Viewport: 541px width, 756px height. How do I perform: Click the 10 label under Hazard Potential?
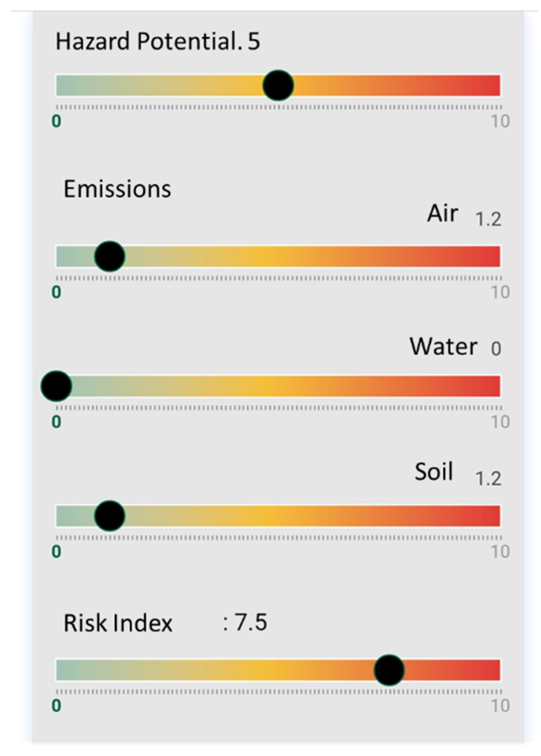coord(500,121)
